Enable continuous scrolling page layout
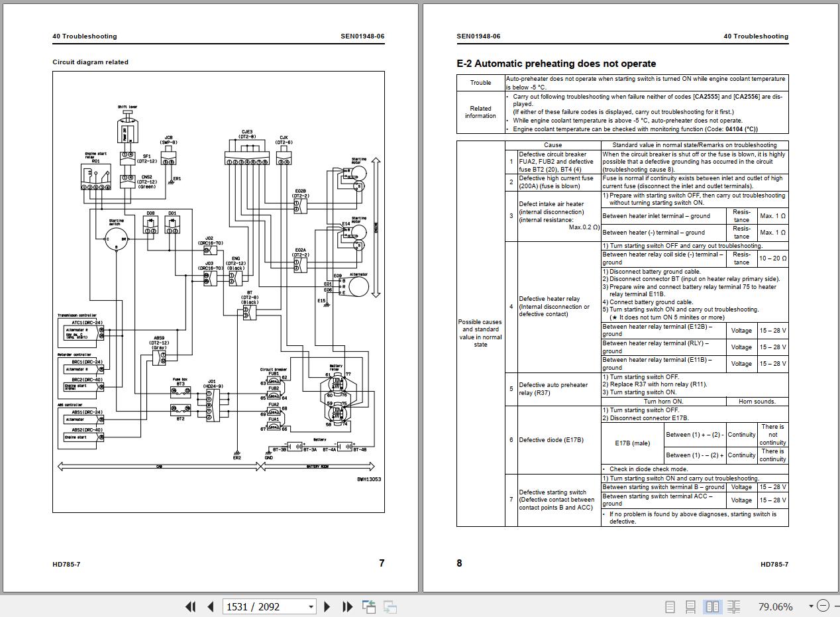840x617 pixels. pos(690,606)
